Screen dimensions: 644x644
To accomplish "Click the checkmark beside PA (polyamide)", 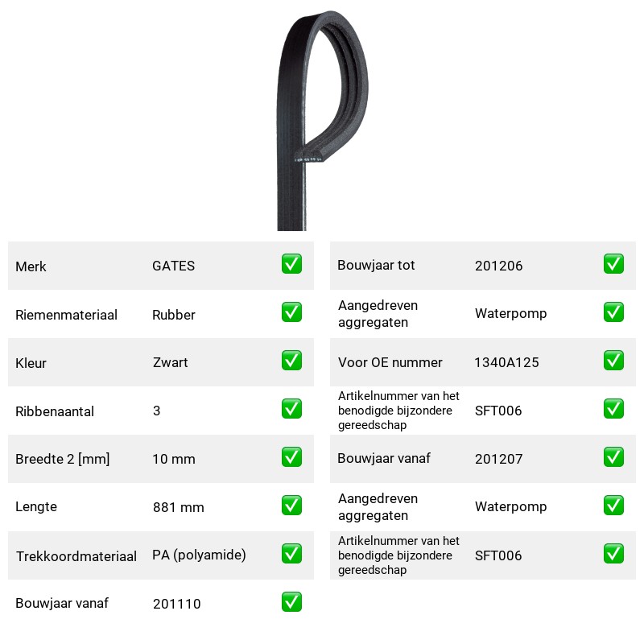I will click(x=291, y=554).
